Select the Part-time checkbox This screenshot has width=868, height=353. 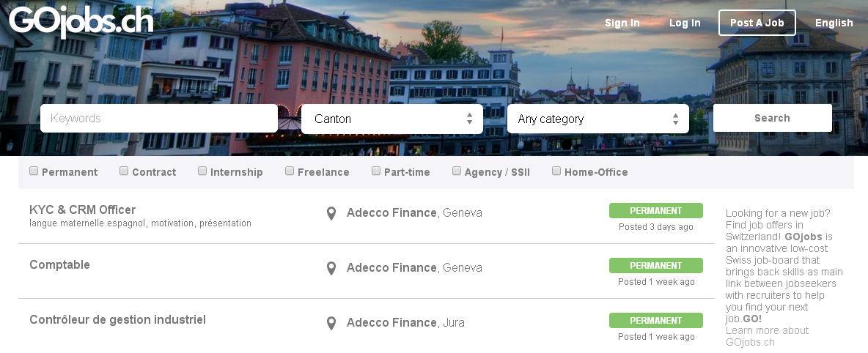point(376,171)
